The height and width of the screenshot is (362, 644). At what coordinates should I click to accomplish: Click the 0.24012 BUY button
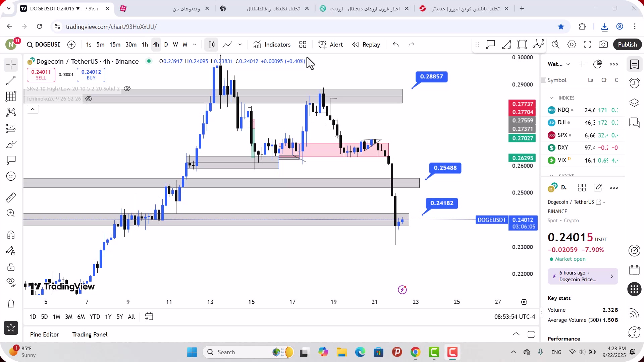[x=91, y=75]
